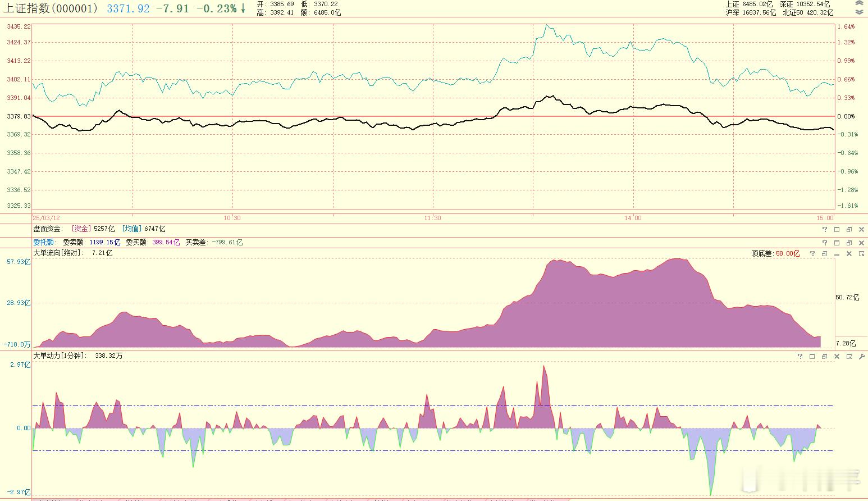The image size is (868, 501).
Task: Click the 10:30 time axis marker
Action: pyautogui.click(x=232, y=218)
